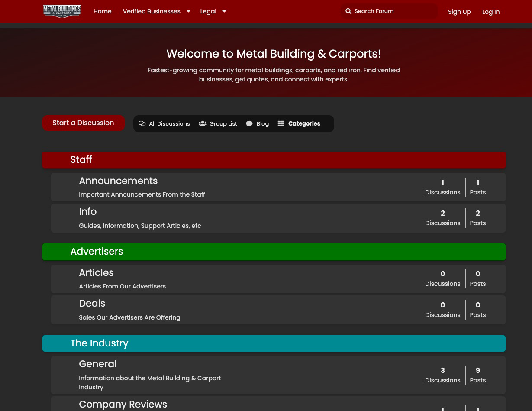Click 'Sales Our Advertisers Are Offering' description
Viewport: 532px width, 411px height.
[129, 317]
